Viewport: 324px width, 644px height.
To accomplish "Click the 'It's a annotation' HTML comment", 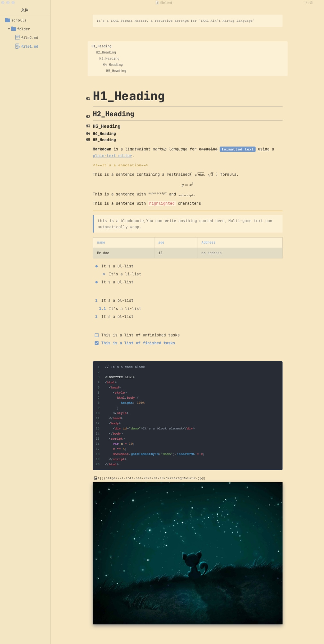I will coord(120,165).
